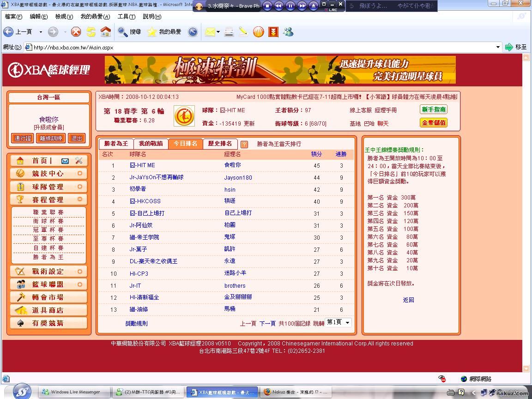Collapse 賽程管理 sidebar section
The width and height of the screenshot is (532, 399).
tap(80, 199)
